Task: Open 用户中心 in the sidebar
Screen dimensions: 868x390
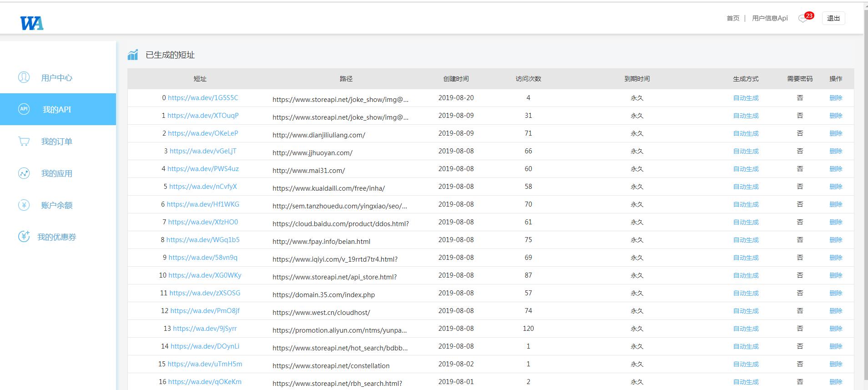Action: pos(56,78)
